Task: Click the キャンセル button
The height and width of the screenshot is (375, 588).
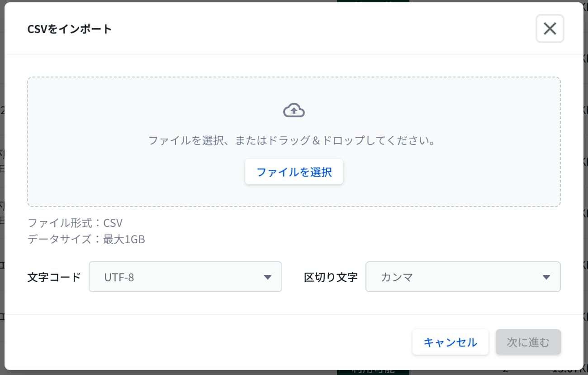Action: click(x=450, y=342)
